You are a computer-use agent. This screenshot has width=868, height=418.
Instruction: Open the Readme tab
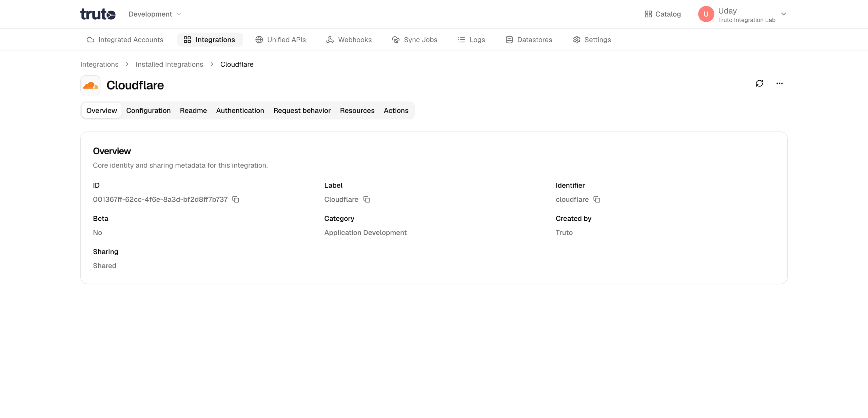[x=193, y=111]
